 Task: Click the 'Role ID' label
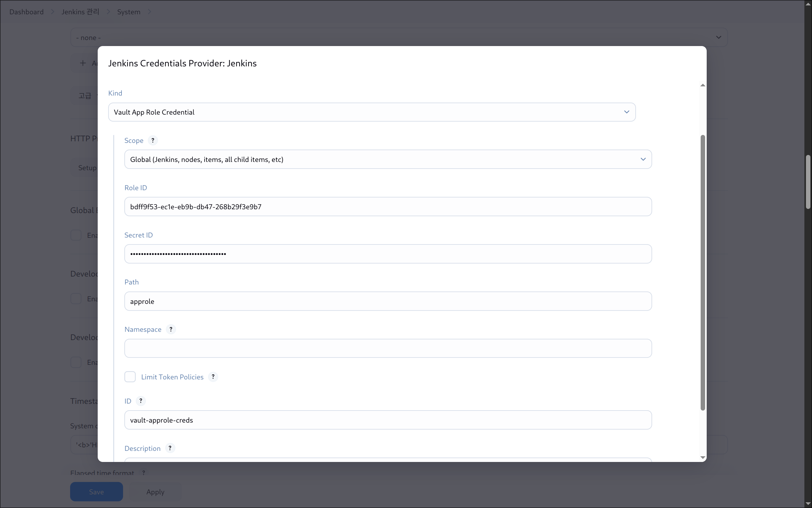pos(135,188)
